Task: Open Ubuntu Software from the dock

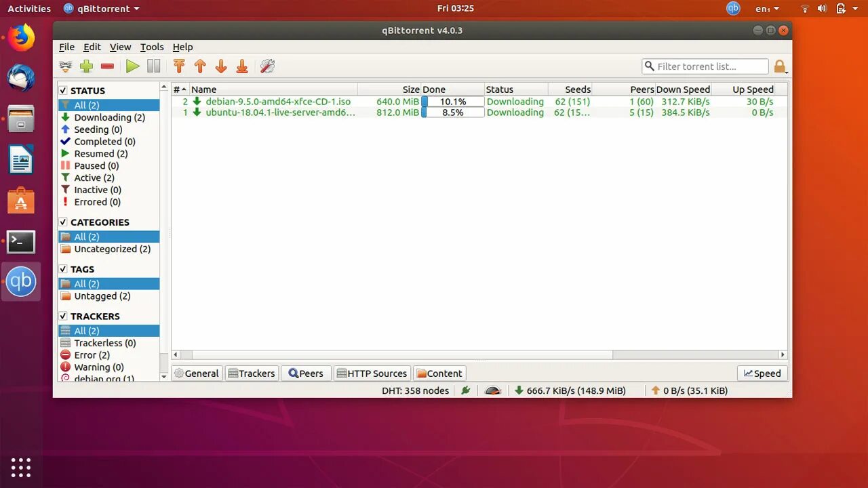Action: tap(21, 201)
